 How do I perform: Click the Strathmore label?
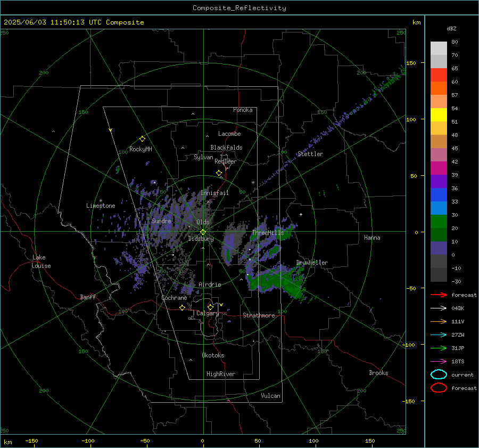[259, 315]
